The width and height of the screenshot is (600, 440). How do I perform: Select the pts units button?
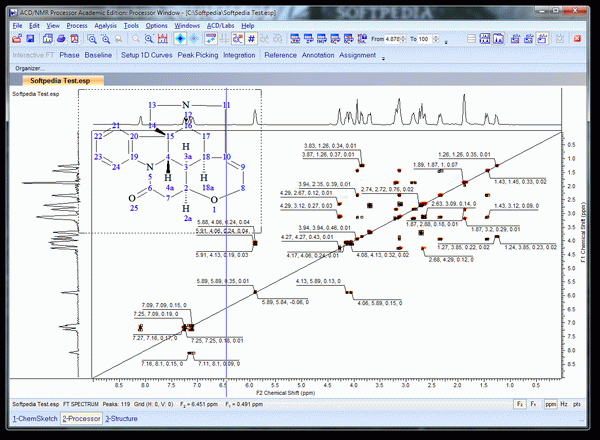(577, 404)
